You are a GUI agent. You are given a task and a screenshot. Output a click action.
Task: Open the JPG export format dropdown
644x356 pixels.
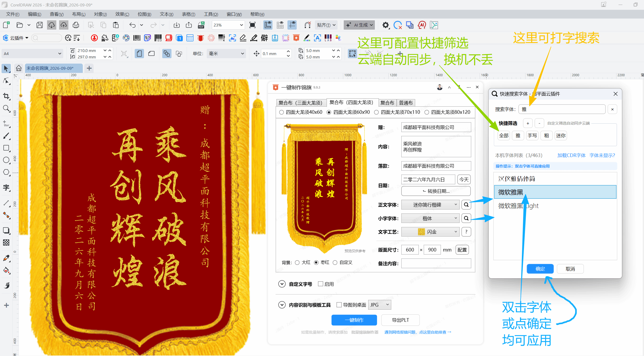click(380, 305)
